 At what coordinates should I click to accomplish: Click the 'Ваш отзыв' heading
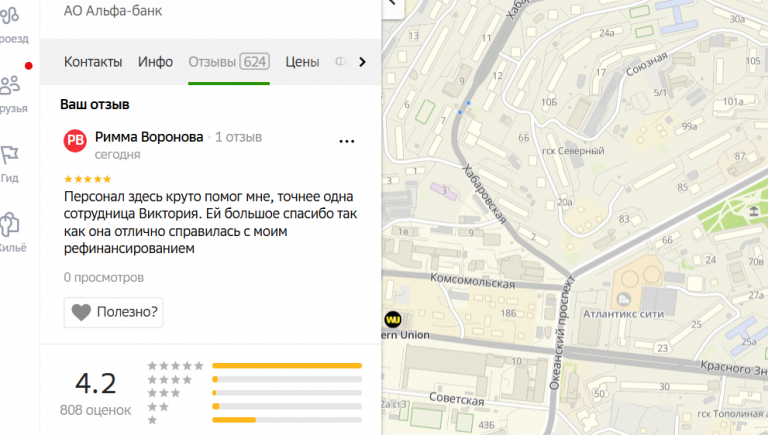95,104
